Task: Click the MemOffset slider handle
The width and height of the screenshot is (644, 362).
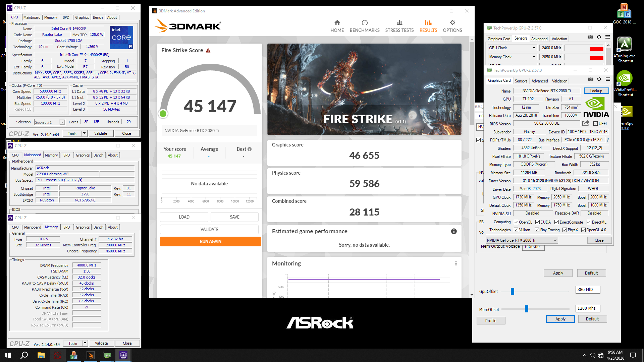Action: point(527,309)
